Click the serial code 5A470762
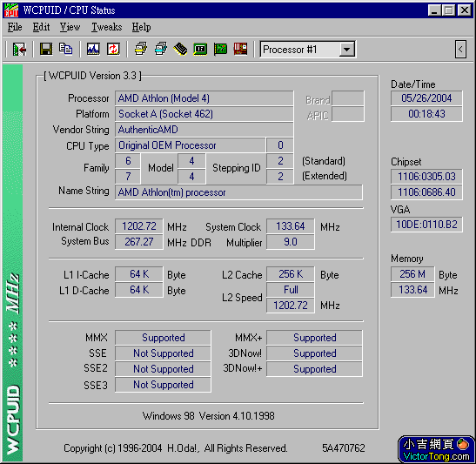Image resolution: width=476 pixels, height=464 pixels. pyautogui.click(x=344, y=448)
